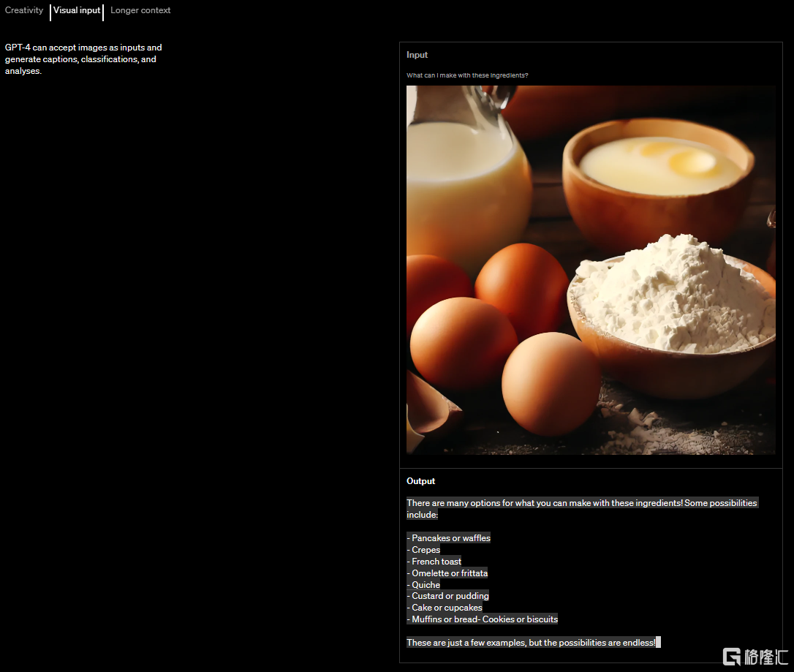
Task: Click the Input section heading
Action: pos(417,55)
